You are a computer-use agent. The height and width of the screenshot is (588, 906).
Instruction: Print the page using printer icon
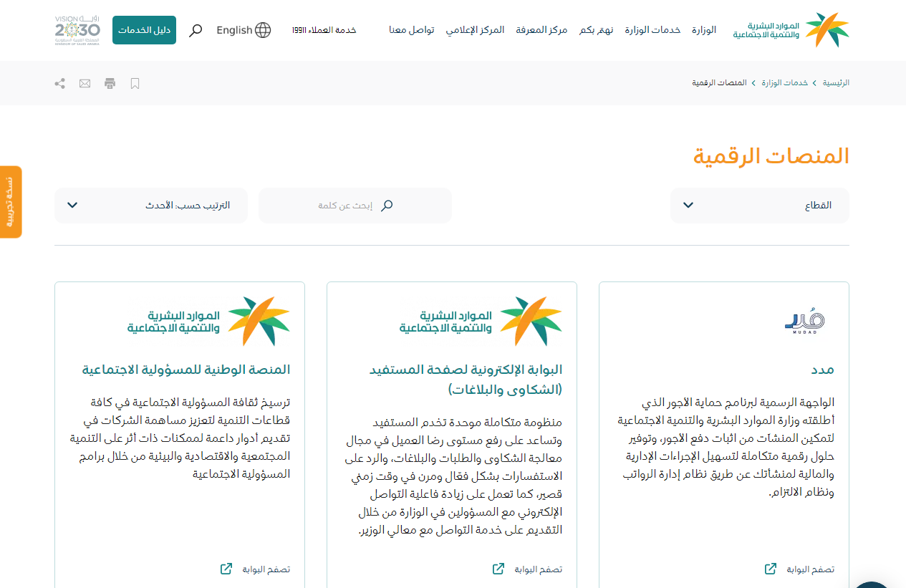click(110, 83)
